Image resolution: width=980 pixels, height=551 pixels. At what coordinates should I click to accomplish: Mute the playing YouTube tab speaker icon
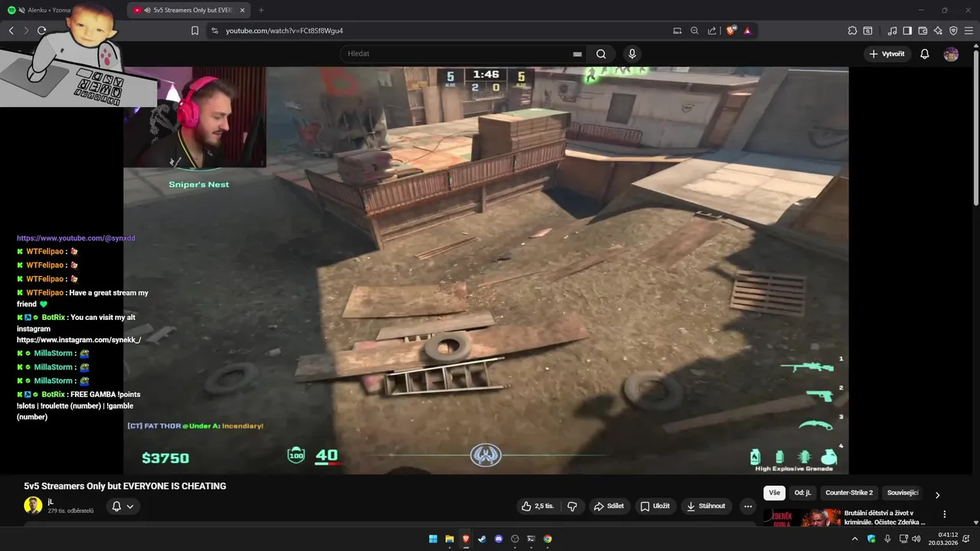[149, 10]
